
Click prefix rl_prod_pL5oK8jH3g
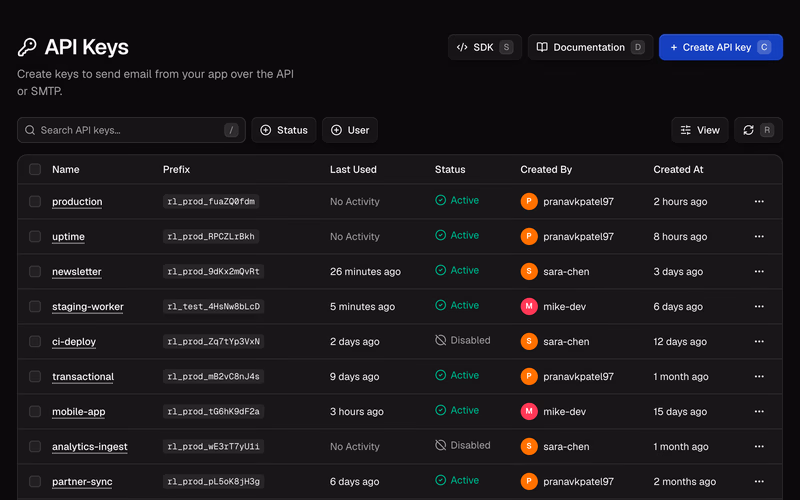(x=213, y=481)
